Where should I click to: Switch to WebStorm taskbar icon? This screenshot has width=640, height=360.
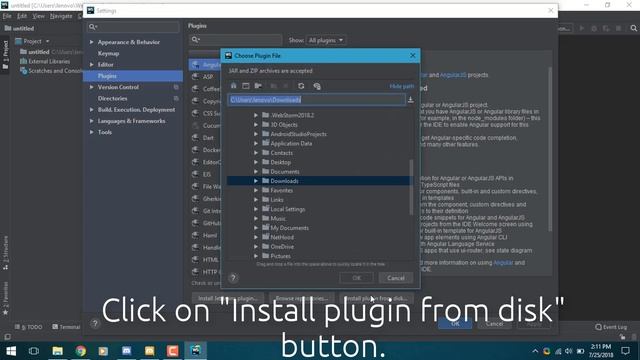[196, 351]
